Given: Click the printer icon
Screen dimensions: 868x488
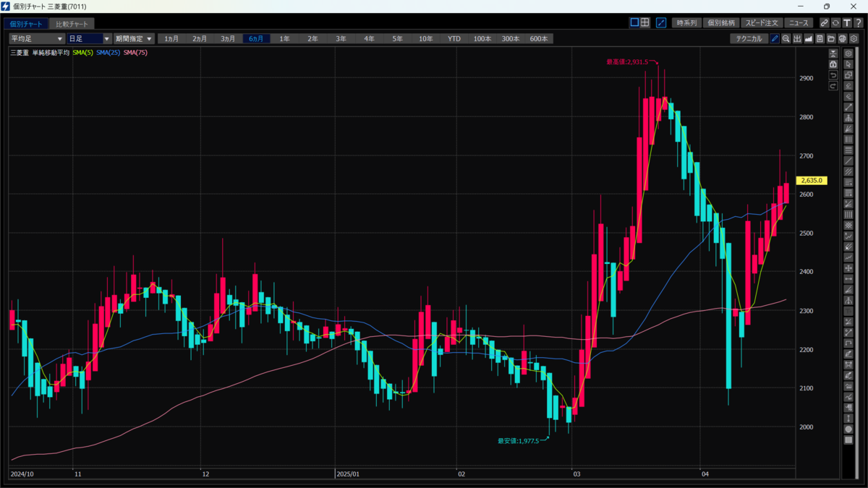Looking at the screenshot, I should point(843,38).
